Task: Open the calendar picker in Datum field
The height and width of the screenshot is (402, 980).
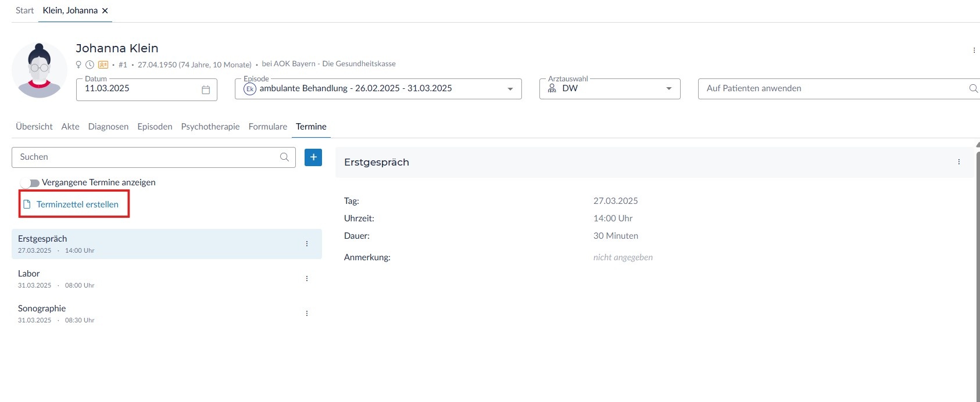Action: pos(206,89)
